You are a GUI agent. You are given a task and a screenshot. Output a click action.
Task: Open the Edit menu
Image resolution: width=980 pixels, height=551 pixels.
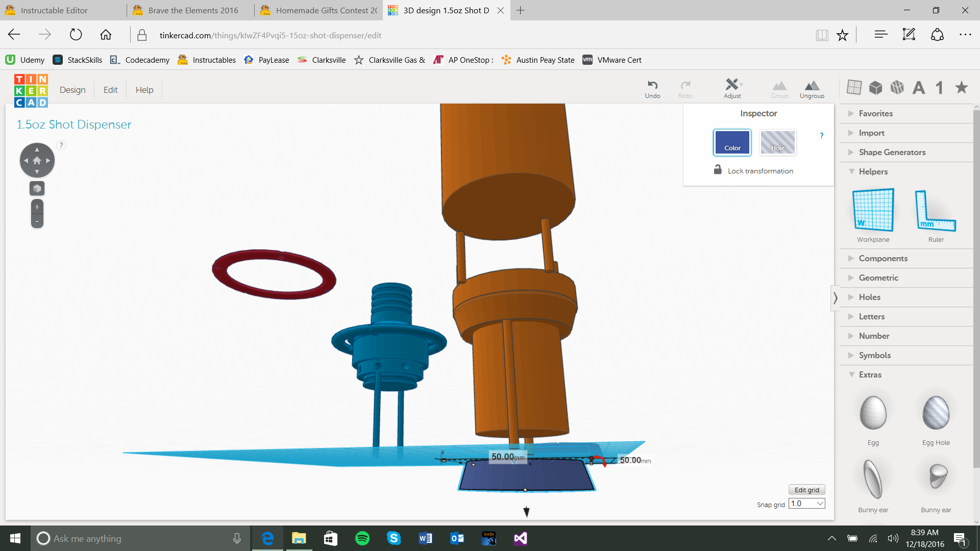(110, 90)
